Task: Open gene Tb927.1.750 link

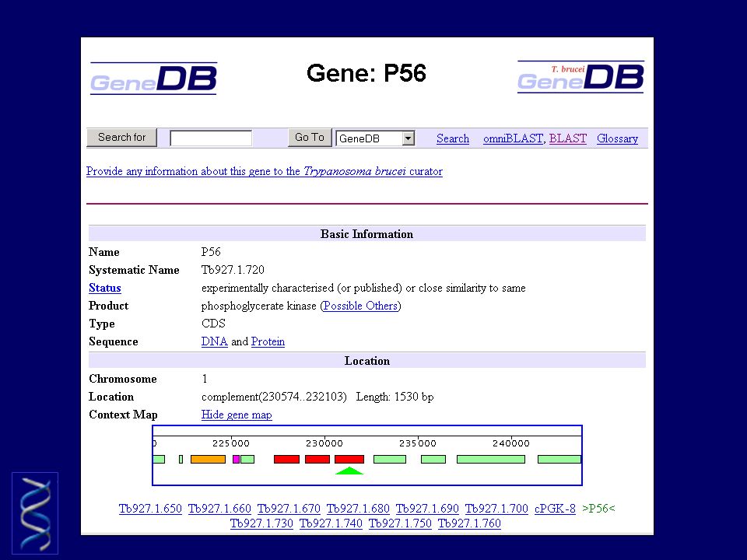Action: (x=400, y=523)
